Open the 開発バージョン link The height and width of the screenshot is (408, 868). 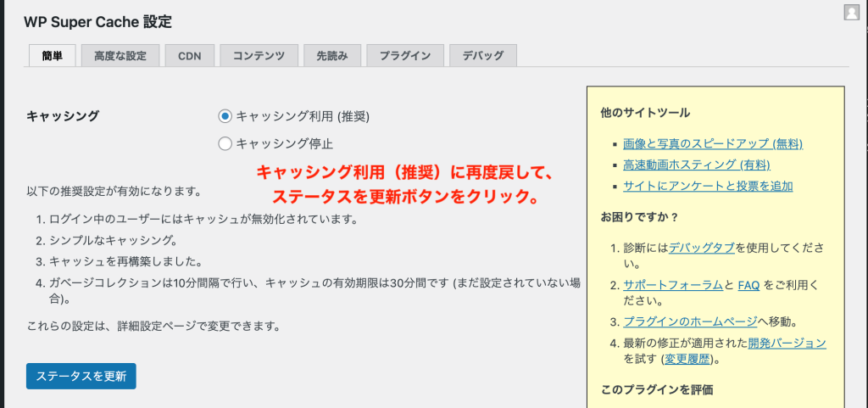787,343
